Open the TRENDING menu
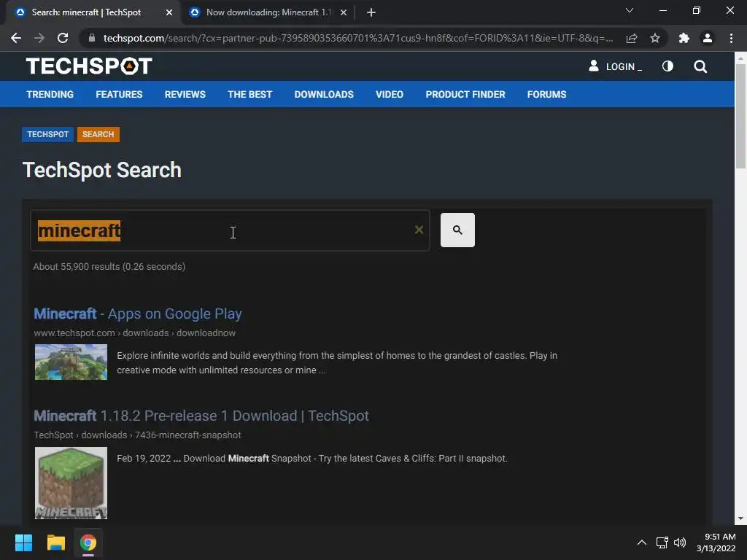The height and width of the screenshot is (560, 747). pos(50,94)
